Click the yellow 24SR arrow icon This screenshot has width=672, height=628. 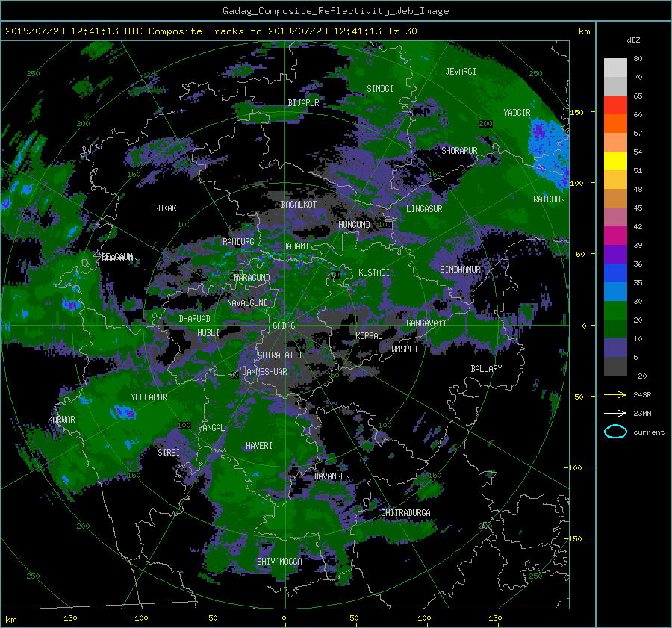pos(615,394)
